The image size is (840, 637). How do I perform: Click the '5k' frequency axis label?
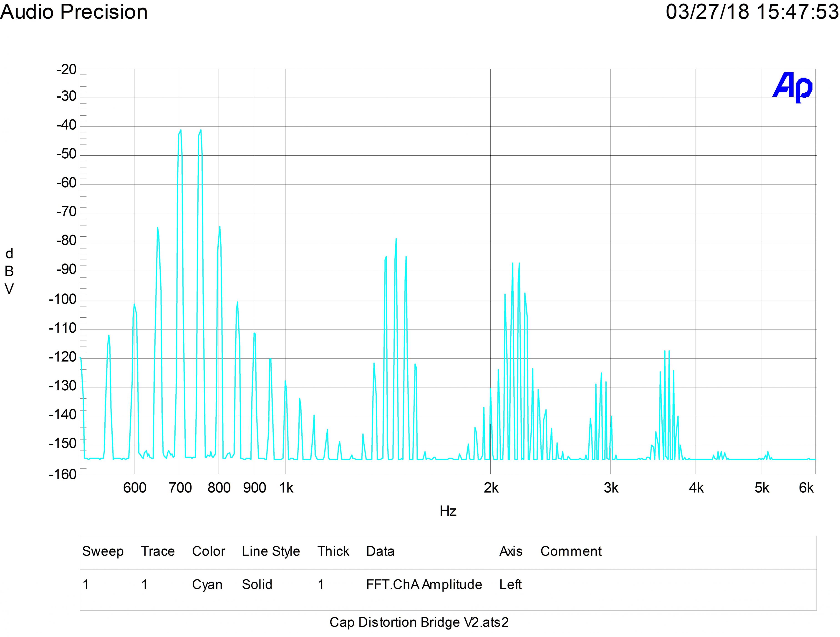click(x=762, y=488)
